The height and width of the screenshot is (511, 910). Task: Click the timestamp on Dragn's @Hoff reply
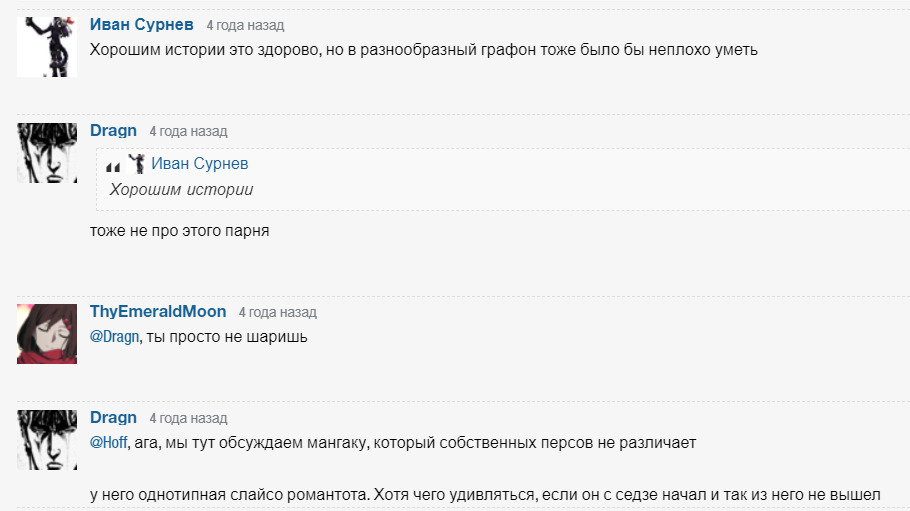tap(188, 418)
